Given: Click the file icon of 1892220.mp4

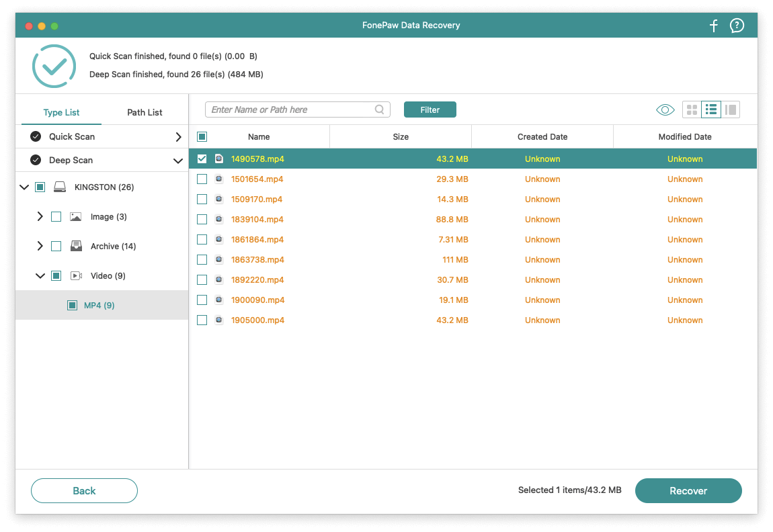Looking at the screenshot, I should point(219,280).
